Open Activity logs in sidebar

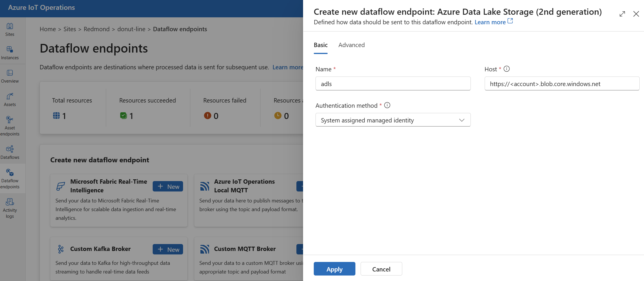click(10, 208)
